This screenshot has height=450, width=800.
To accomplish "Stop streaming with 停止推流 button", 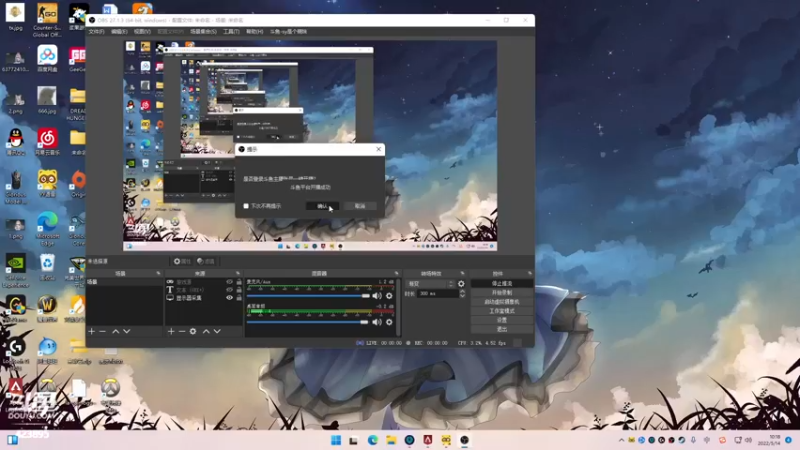I will pyautogui.click(x=502, y=283).
